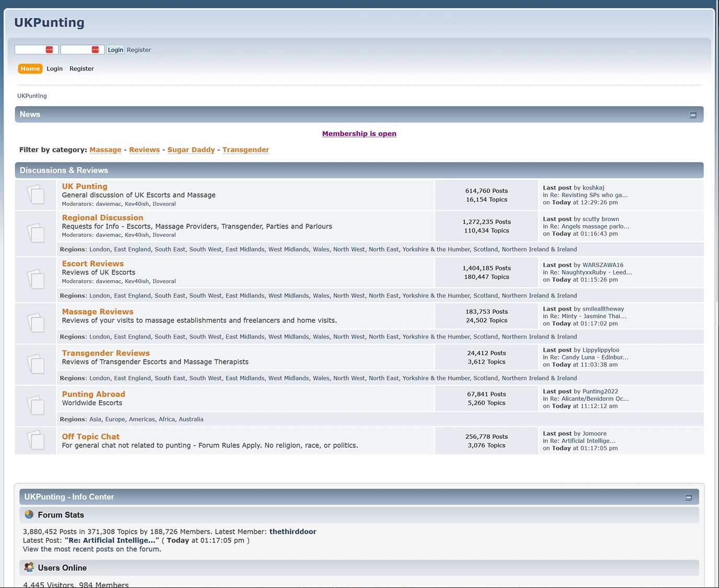Focus the password input field
Viewport: 719px width, 588px height.
82,50
